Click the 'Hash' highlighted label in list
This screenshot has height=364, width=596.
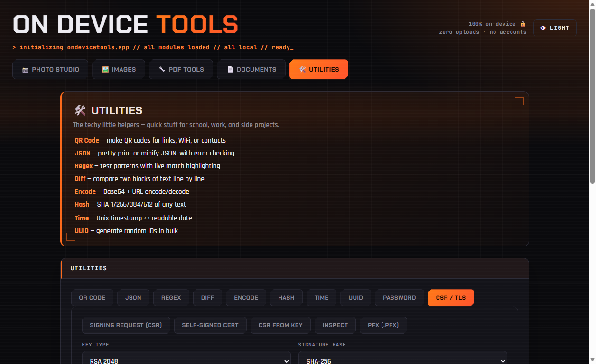tap(82, 204)
